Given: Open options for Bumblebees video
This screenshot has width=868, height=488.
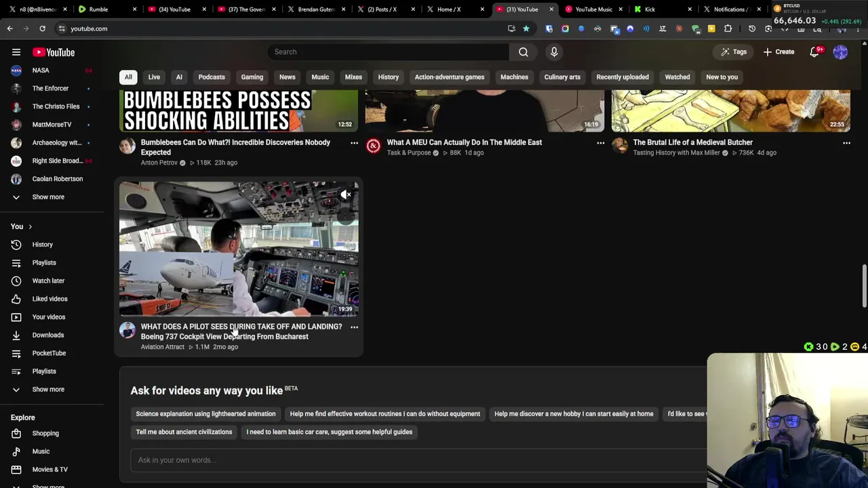Looking at the screenshot, I should click(x=354, y=143).
